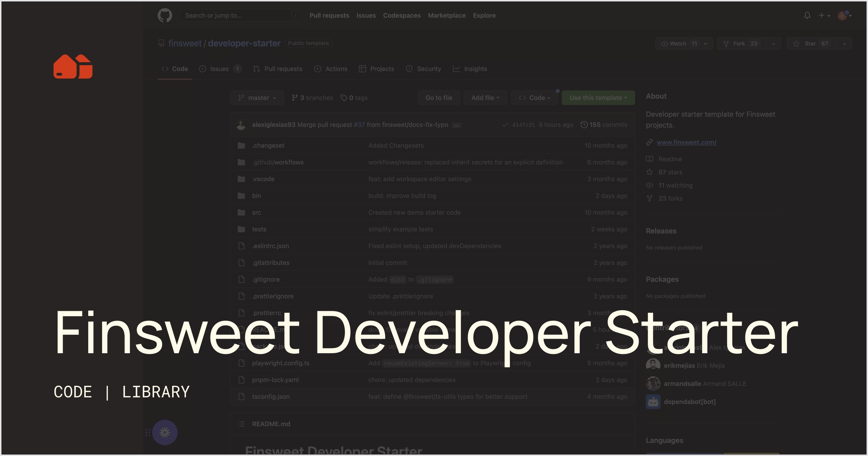Expand the Fork options arrow
The height and width of the screenshot is (456, 868).
click(x=774, y=43)
